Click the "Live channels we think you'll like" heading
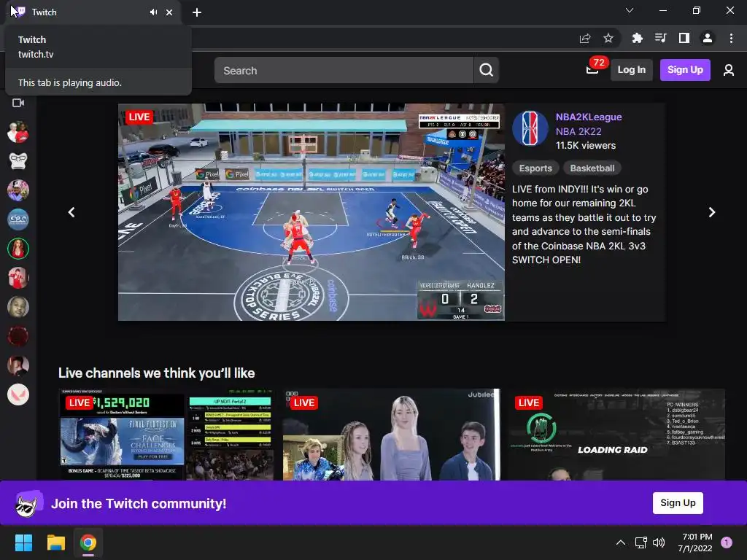Screen dimensions: 747x560 (x=156, y=373)
